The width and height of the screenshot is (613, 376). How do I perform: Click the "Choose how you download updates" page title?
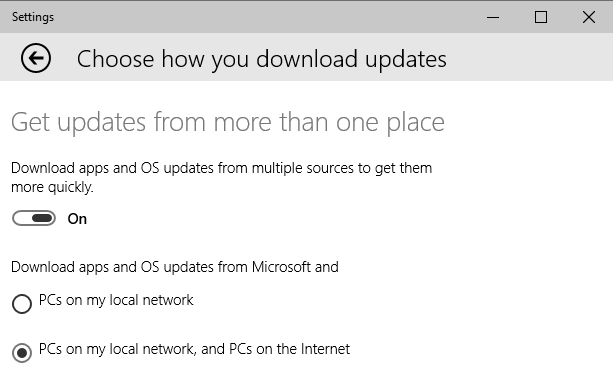262,59
